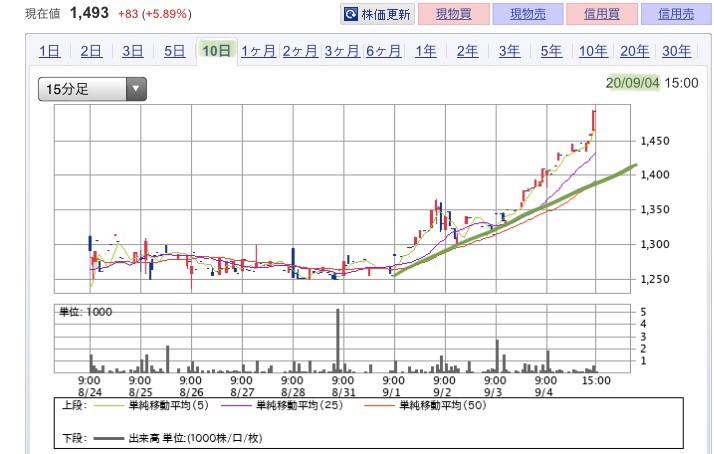This screenshot has width=714, height=454.
Task: Switch chart range to 1年
Action: click(x=425, y=51)
